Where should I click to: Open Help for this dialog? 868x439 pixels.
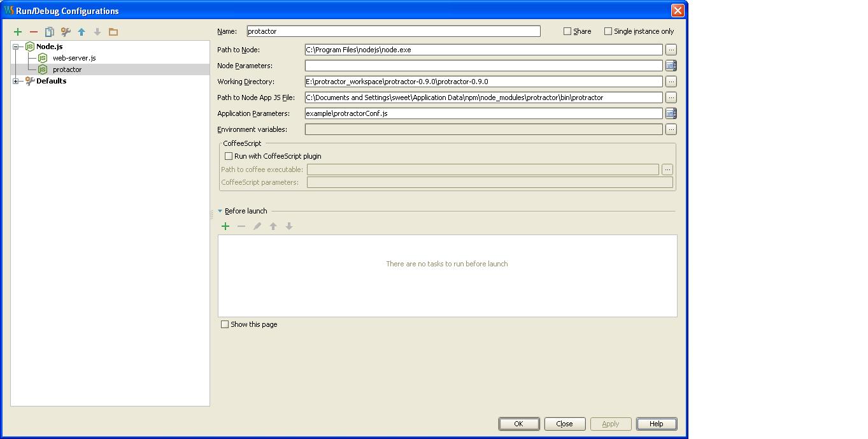(657, 424)
